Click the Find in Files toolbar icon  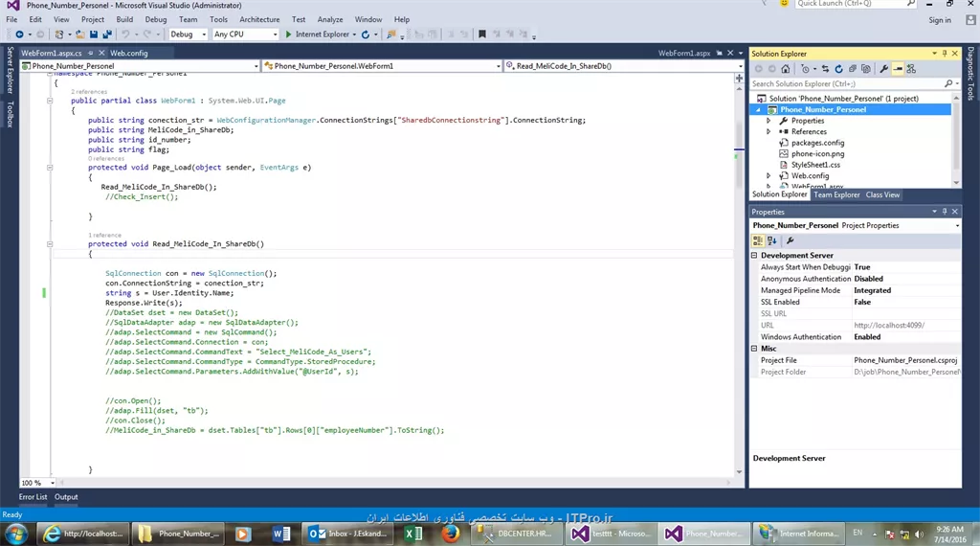point(391,34)
